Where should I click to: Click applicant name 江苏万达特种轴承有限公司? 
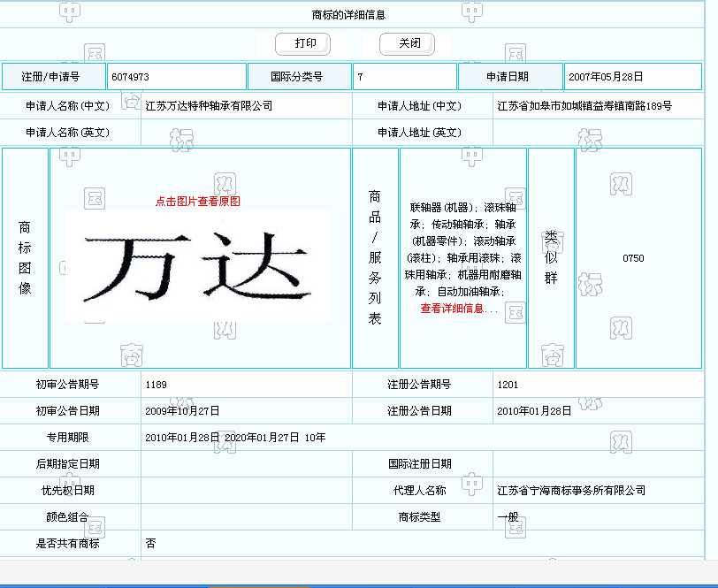pyautogui.click(x=209, y=106)
